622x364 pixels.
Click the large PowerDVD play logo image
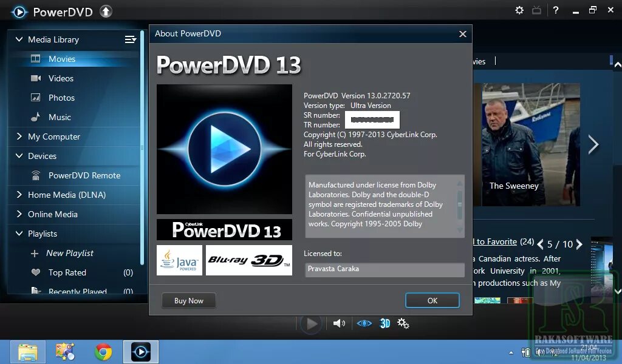tap(225, 149)
